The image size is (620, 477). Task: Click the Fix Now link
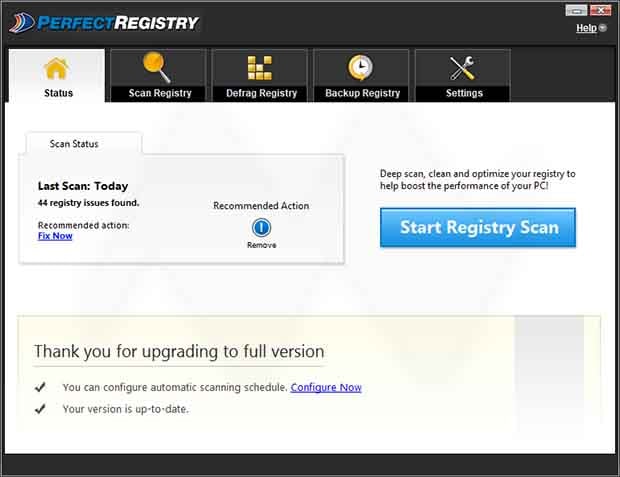pyautogui.click(x=55, y=236)
